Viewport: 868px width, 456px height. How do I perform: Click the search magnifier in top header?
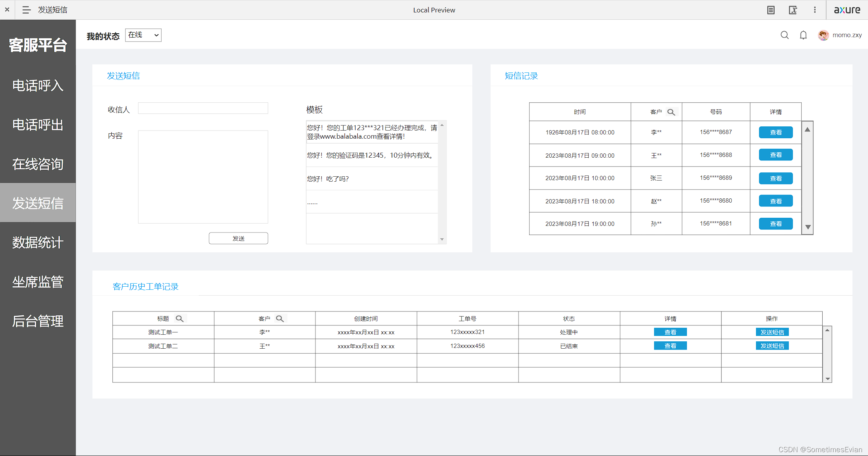click(784, 35)
